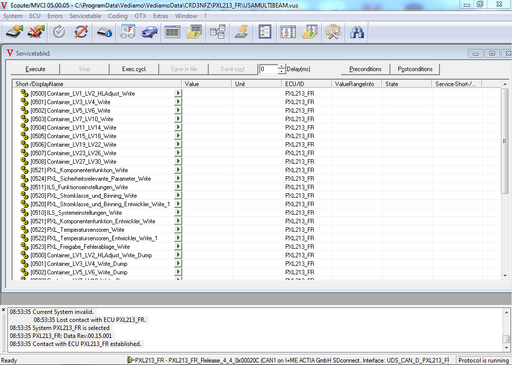
Task: Click the disconnect icon with red cross
Action: coord(36,32)
